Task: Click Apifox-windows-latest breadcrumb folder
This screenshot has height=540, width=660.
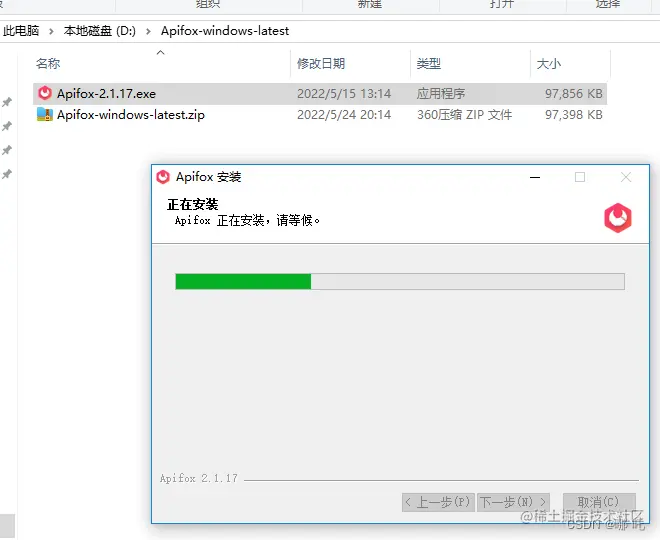Action: [x=225, y=31]
